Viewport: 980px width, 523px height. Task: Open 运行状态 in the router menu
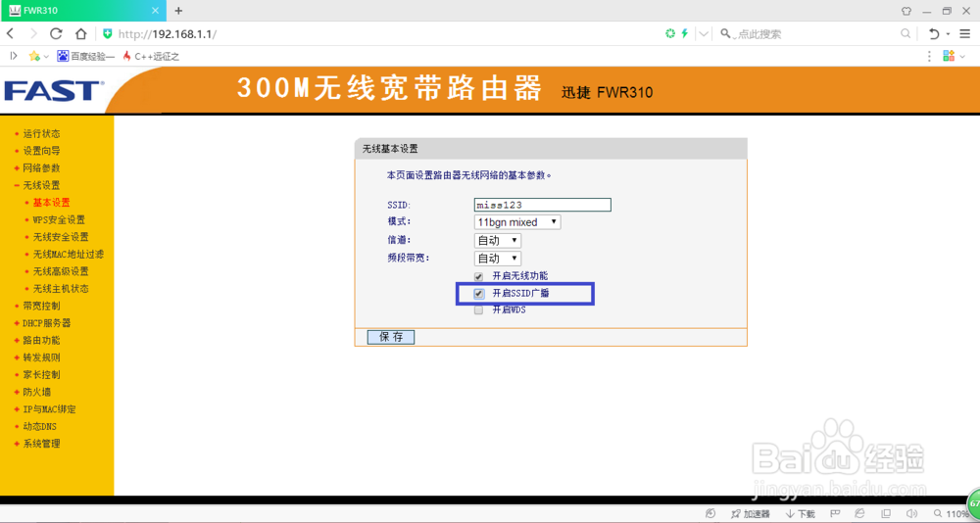41,134
